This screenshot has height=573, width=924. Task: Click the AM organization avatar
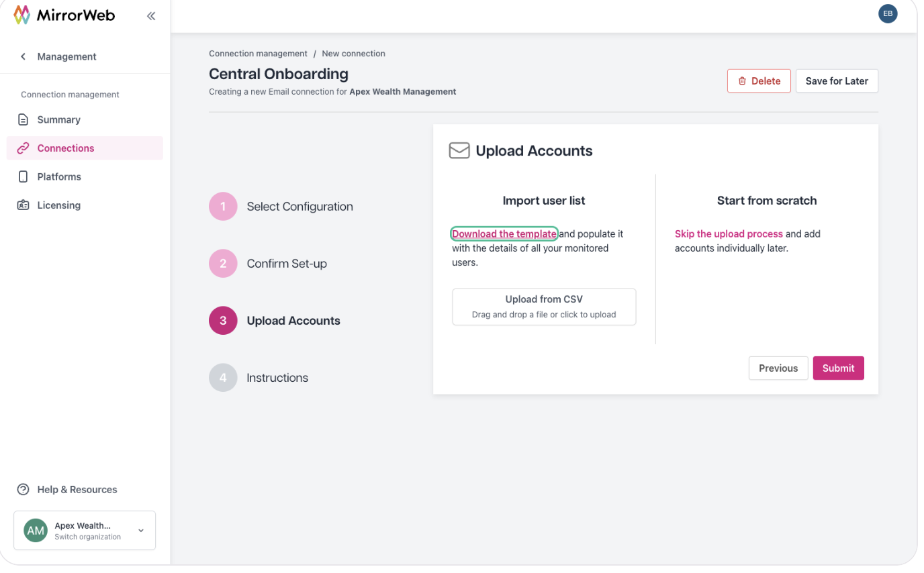click(x=36, y=531)
